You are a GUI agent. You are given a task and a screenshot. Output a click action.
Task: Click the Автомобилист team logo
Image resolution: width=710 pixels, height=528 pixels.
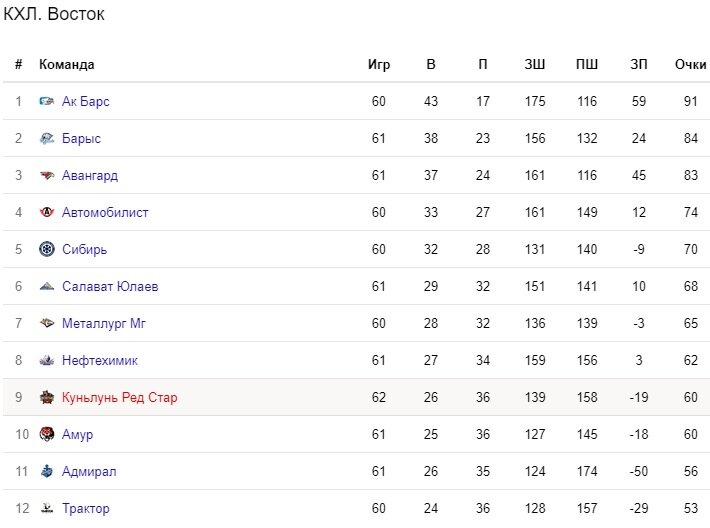click(47, 212)
